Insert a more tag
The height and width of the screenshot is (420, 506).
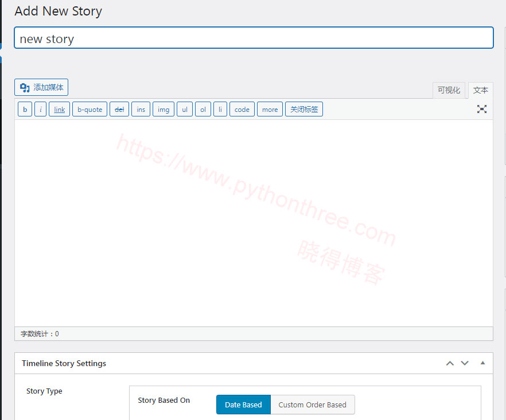pos(270,109)
